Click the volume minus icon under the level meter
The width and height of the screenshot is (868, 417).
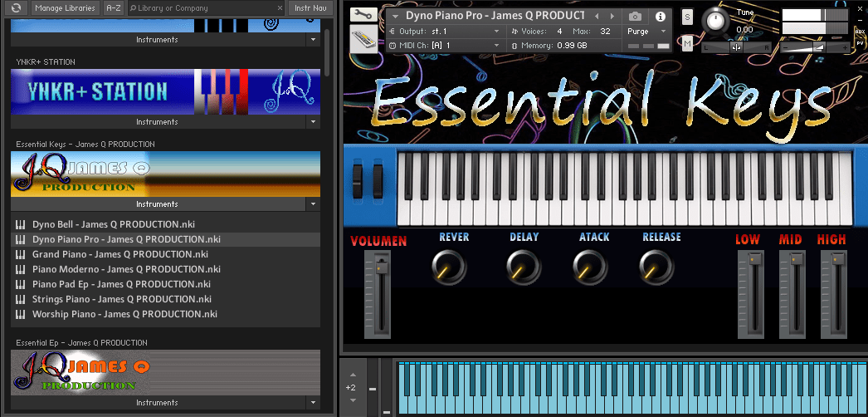pyautogui.click(x=785, y=48)
